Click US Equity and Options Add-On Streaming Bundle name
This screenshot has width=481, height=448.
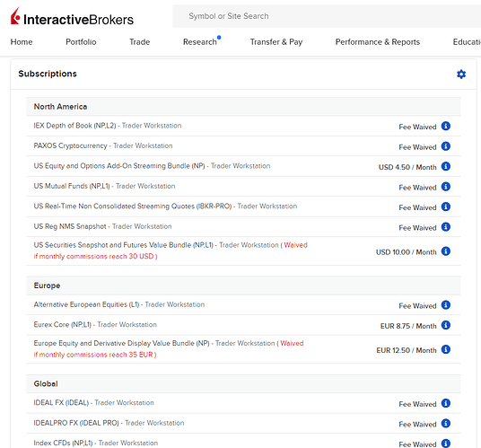point(119,166)
